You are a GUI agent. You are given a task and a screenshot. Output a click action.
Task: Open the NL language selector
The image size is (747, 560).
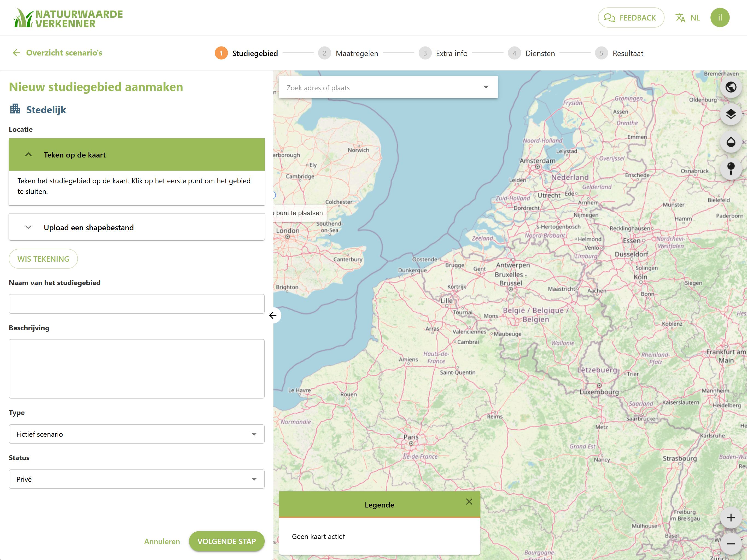pyautogui.click(x=695, y=18)
